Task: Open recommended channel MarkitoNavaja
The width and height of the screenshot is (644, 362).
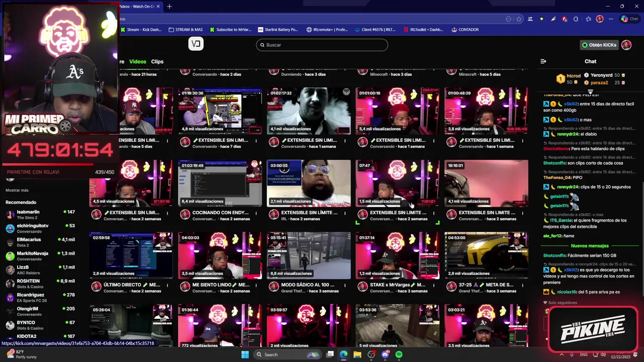Action: tap(40, 256)
